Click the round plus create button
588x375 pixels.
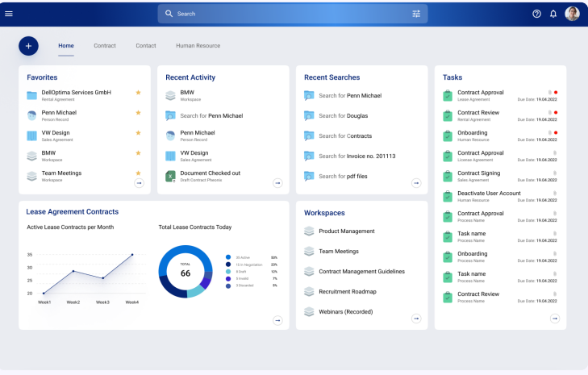28,46
